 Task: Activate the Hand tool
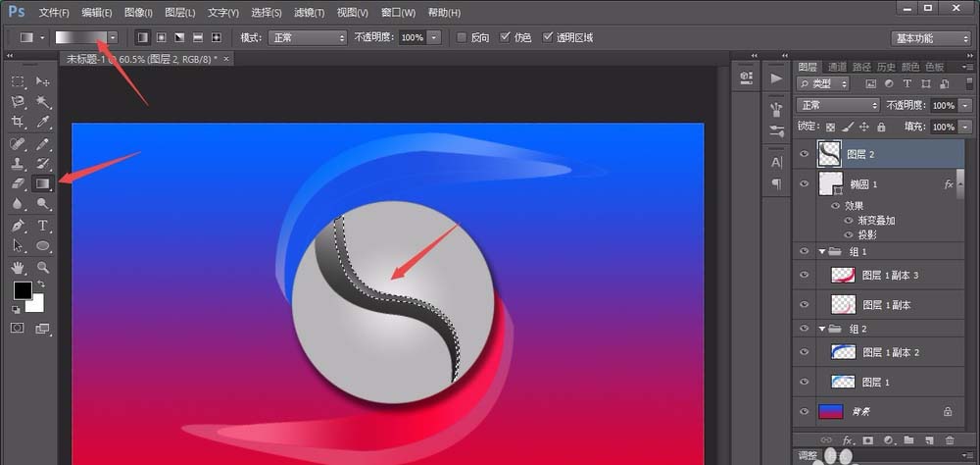click(x=19, y=267)
